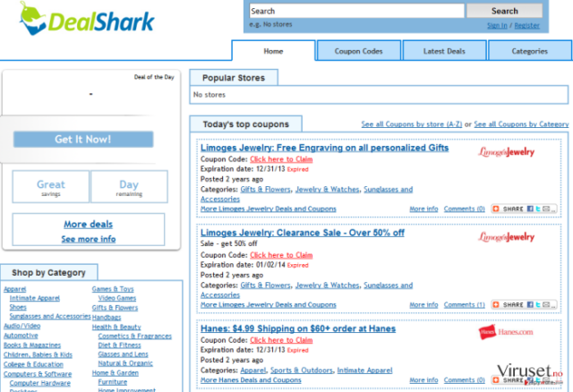The image size is (573, 392).
Task: Open Sports & Outdoors category on Hanes coupon
Action: pos(302,371)
